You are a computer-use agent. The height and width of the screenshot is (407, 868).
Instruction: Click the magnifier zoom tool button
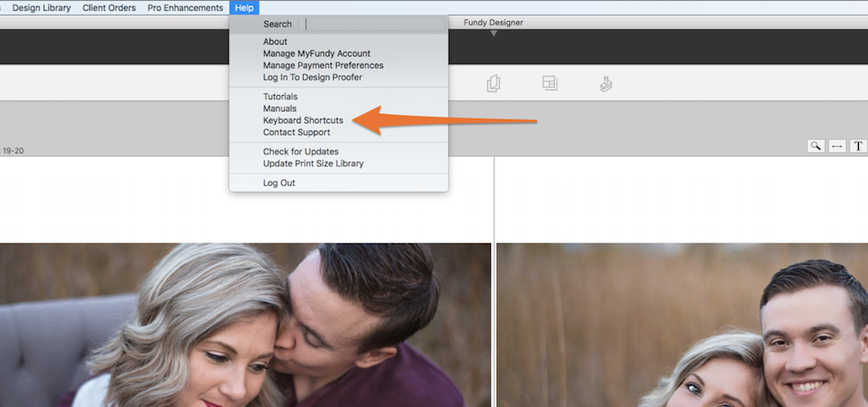[816, 146]
